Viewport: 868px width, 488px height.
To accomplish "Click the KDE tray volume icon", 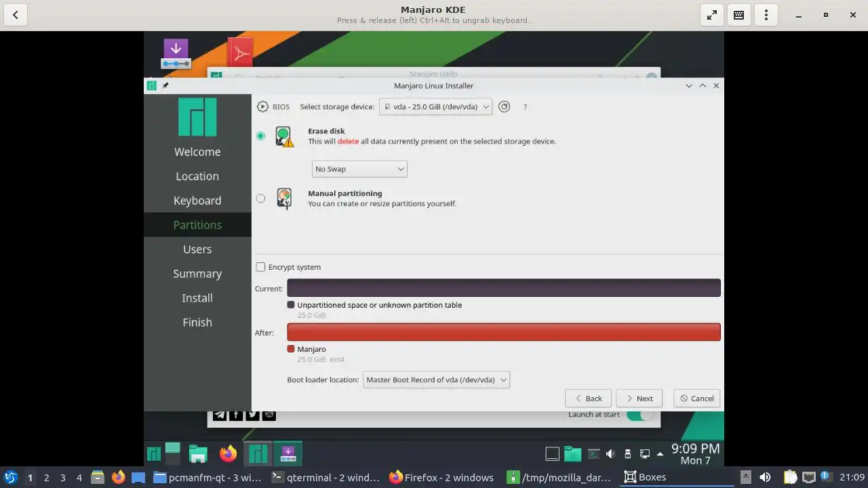I will pyautogui.click(x=610, y=454).
